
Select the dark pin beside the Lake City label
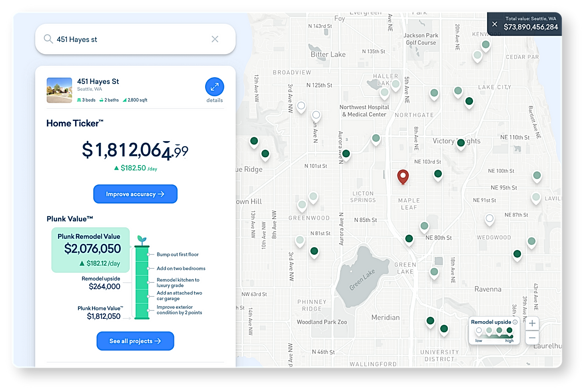click(x=469, y=102)
